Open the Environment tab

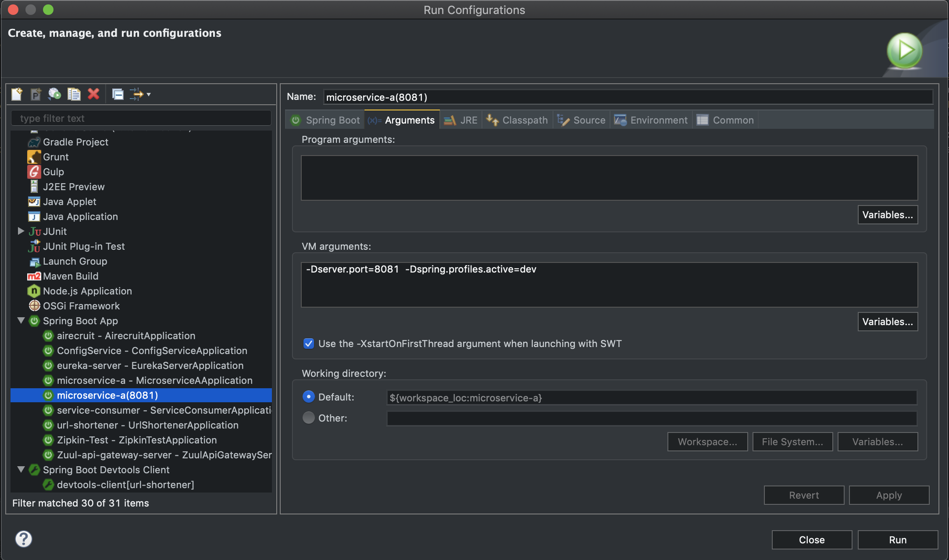coord(651,120)
